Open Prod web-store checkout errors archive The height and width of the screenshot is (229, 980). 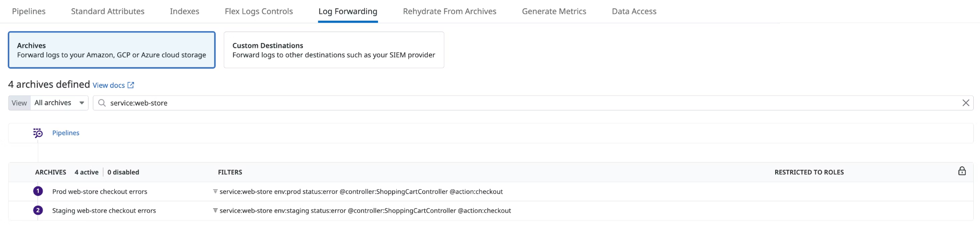pos(100,191)
